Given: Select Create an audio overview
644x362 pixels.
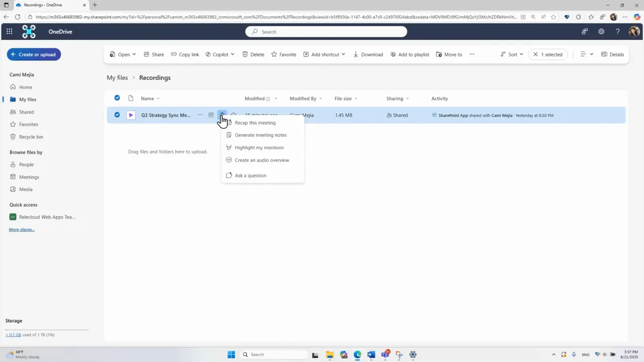Looking at the screenshot, I should click(263, 160).
